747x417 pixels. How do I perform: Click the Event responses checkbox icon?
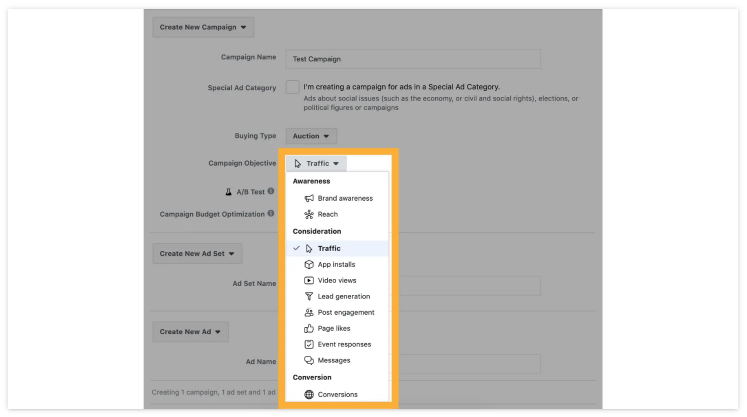tap(309, 344)
